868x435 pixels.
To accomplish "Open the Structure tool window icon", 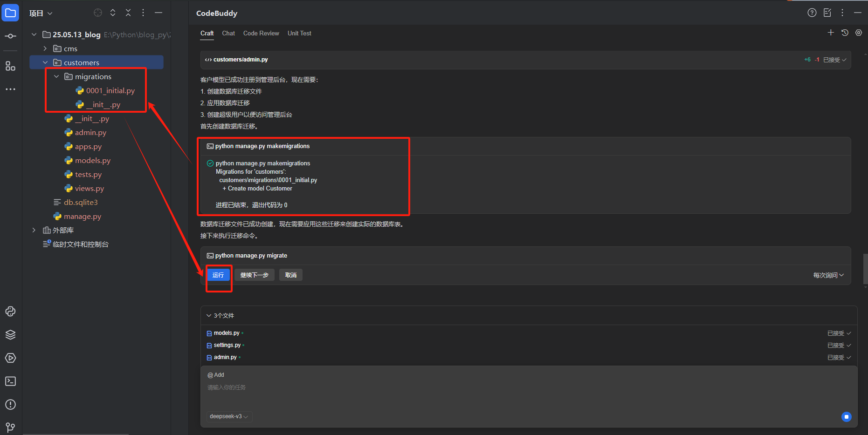I will coord(10,66).
